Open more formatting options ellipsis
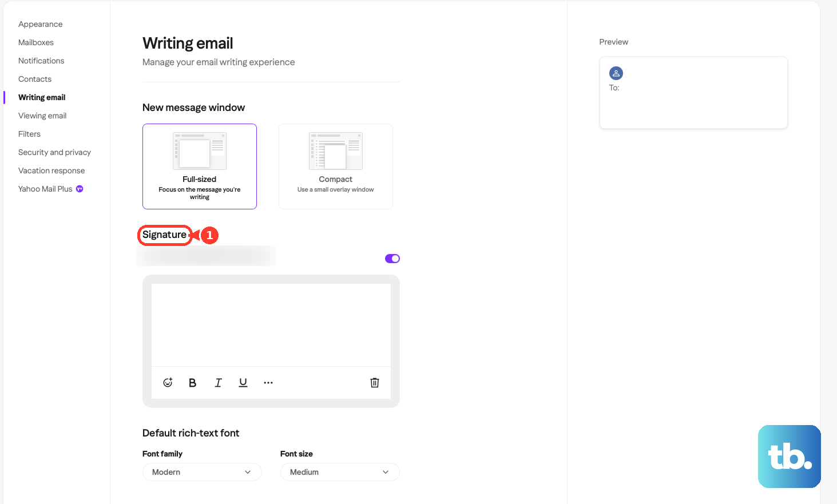Screen dimensions: 837x504 [268, 383]
